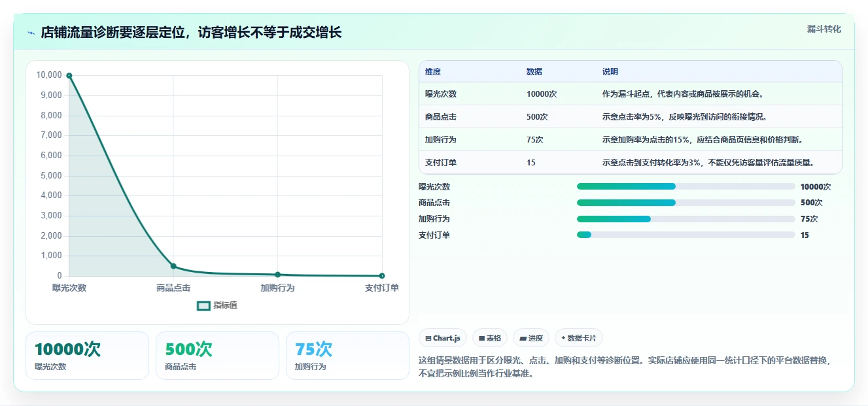This screenshot has width=868, height=406.
Task: Click the 75次 value beside progress bar
Action: point(809,219)
